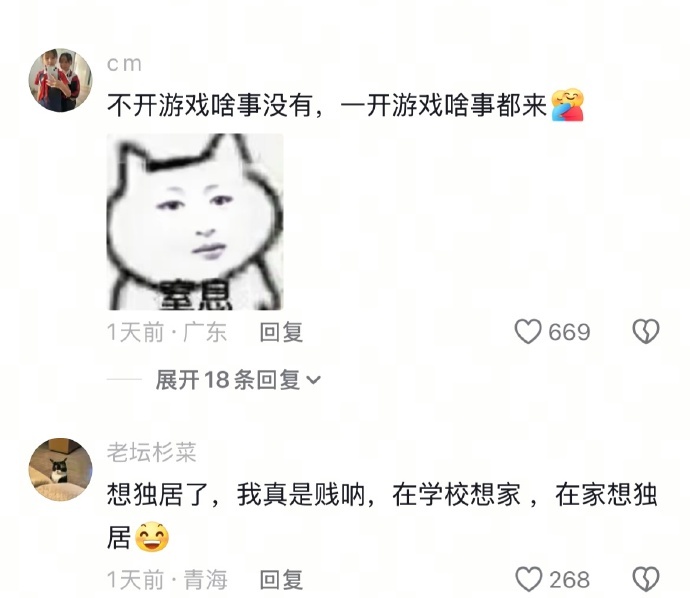Viewport: 690px width, 598px height.
Task: Tap the 268 like count
Action: (569, 580)
